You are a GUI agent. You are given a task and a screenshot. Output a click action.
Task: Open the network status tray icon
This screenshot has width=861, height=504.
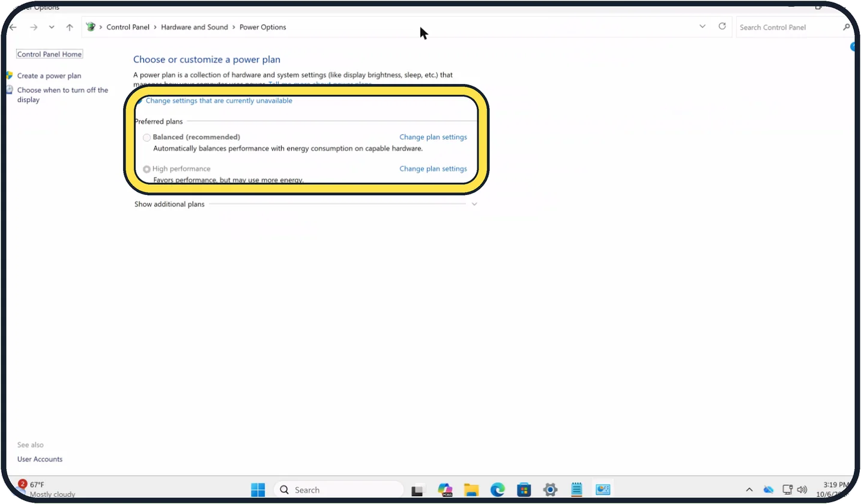click(788, 490)
